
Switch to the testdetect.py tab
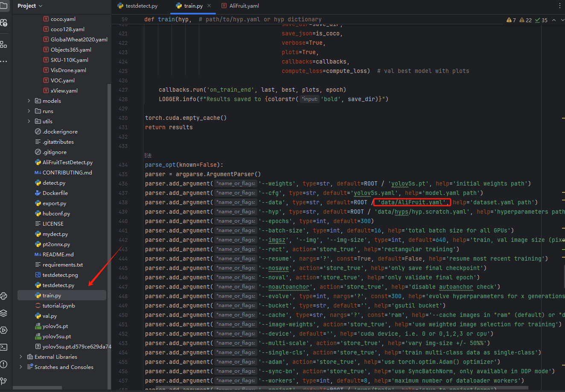(141, 6)
